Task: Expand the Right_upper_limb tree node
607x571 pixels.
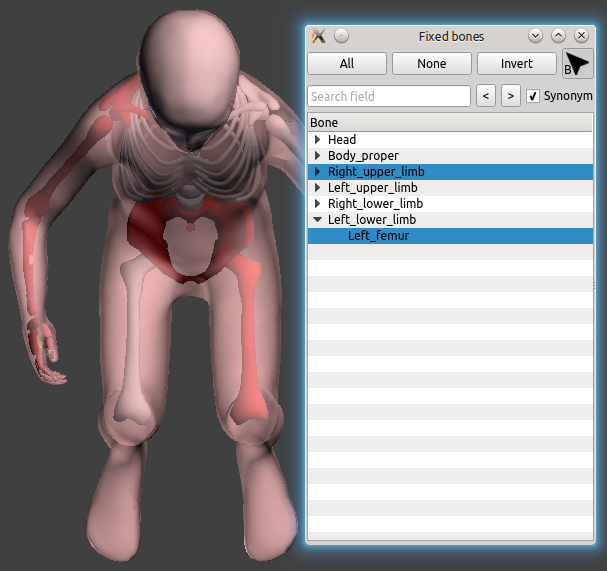Action: pyautogui.click(x=317, y=171)
